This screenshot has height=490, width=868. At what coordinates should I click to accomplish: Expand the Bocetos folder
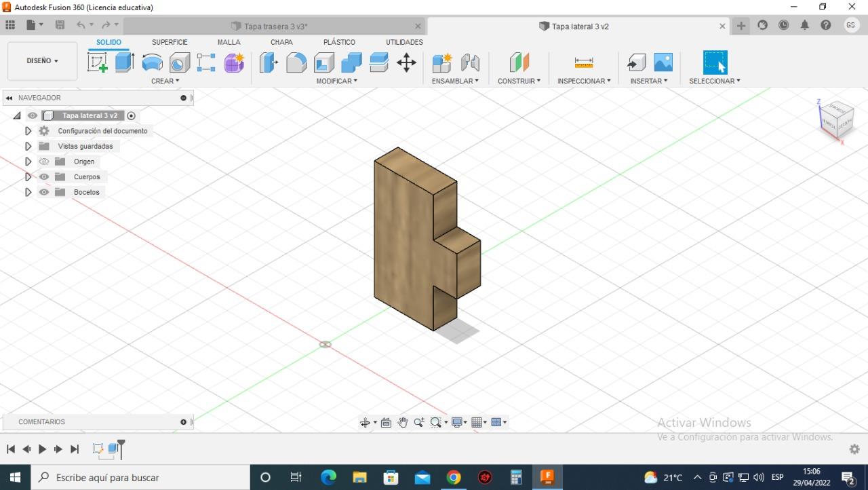[28, 192]
